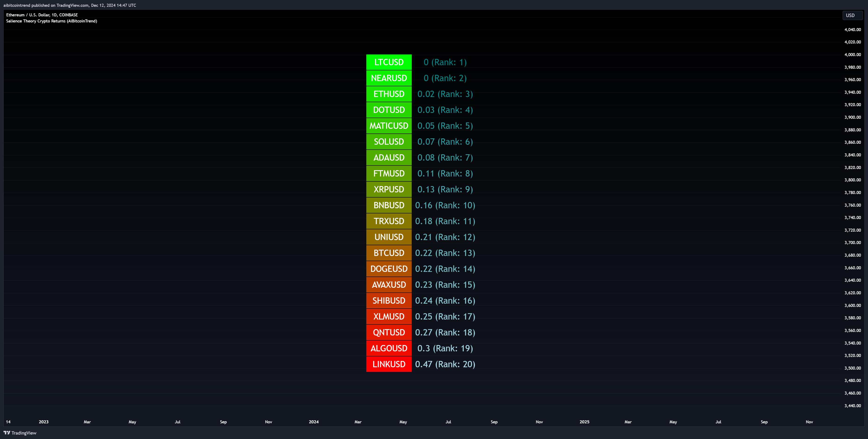Click the '0.23 (Rank: 15)' value
Viewport: 868px width, 439px height.
(445, 285)
